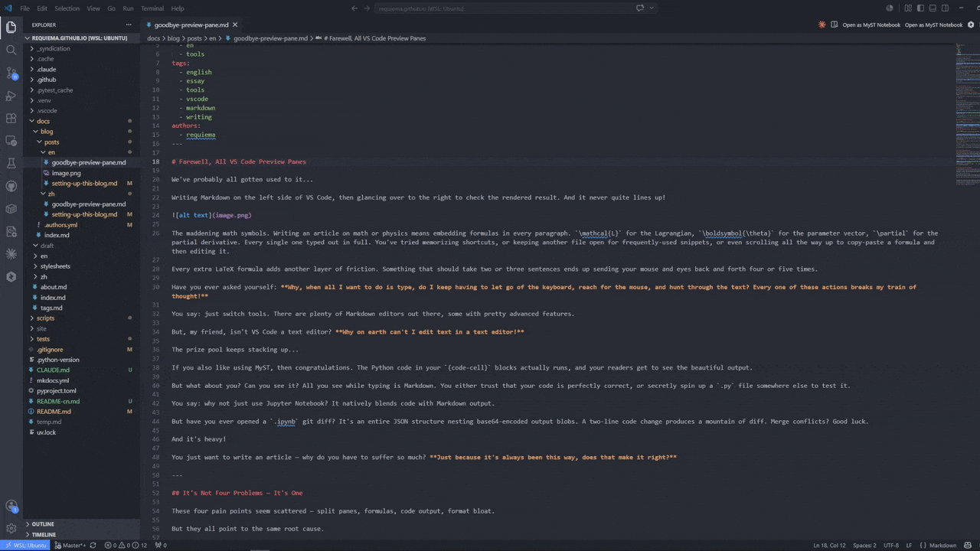The height and width of the screenshot is (551, 980).
Task: Go forward with the navigation arrow
Action: point(367,8)
